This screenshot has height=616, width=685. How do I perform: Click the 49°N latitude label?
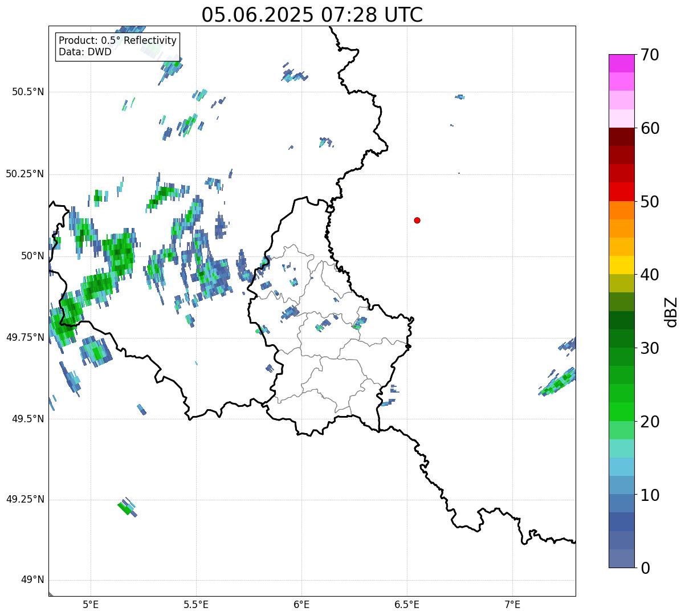tap(32, 580)
